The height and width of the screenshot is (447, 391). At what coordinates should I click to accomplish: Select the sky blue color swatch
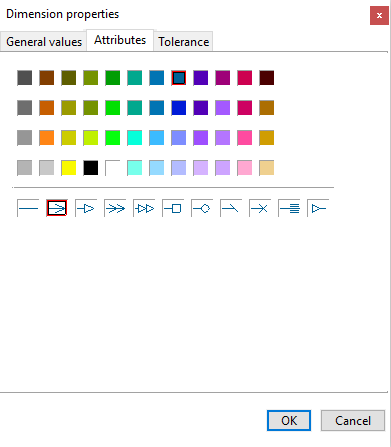[157, 138]
